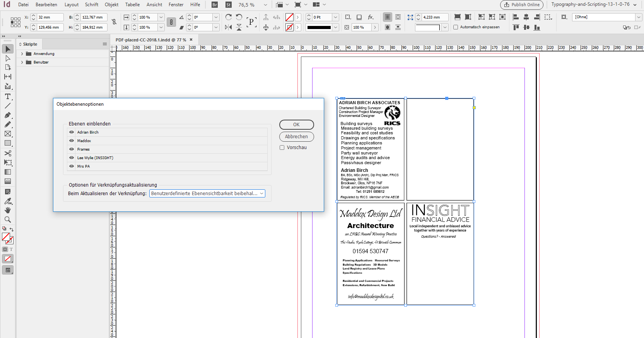
Task: Fit content proportionally to frame
Action: 468,17
